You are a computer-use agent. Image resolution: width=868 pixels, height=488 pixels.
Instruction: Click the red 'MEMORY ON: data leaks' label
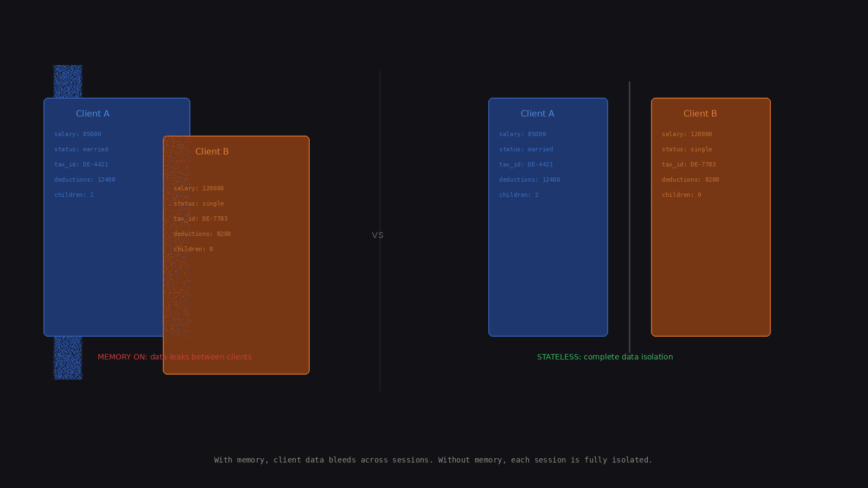pos(175,357)
